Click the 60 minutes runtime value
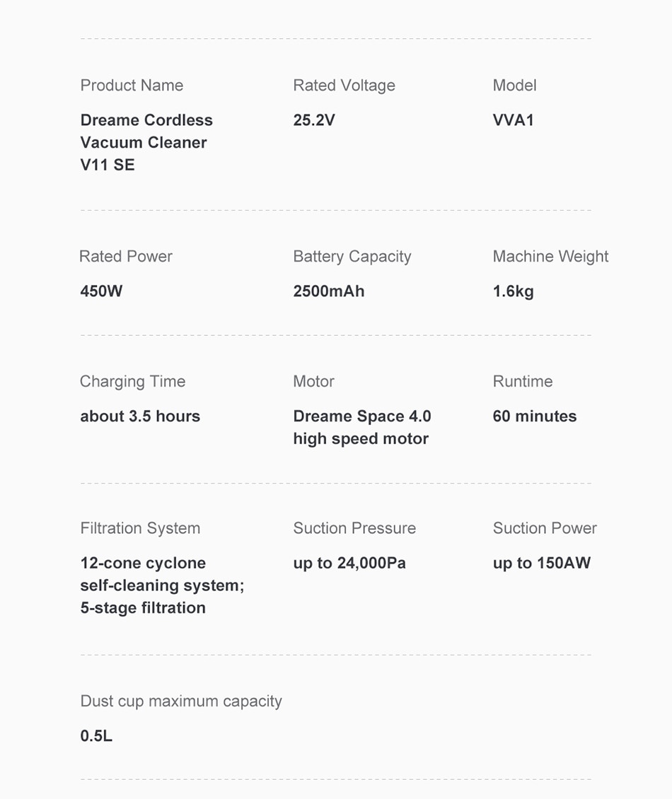The width and height of the screenshot is (672, 799). pos(535,416)
